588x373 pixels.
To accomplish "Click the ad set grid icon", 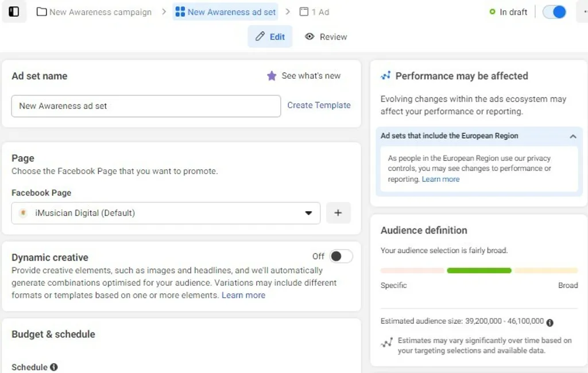I will [180, 11].
